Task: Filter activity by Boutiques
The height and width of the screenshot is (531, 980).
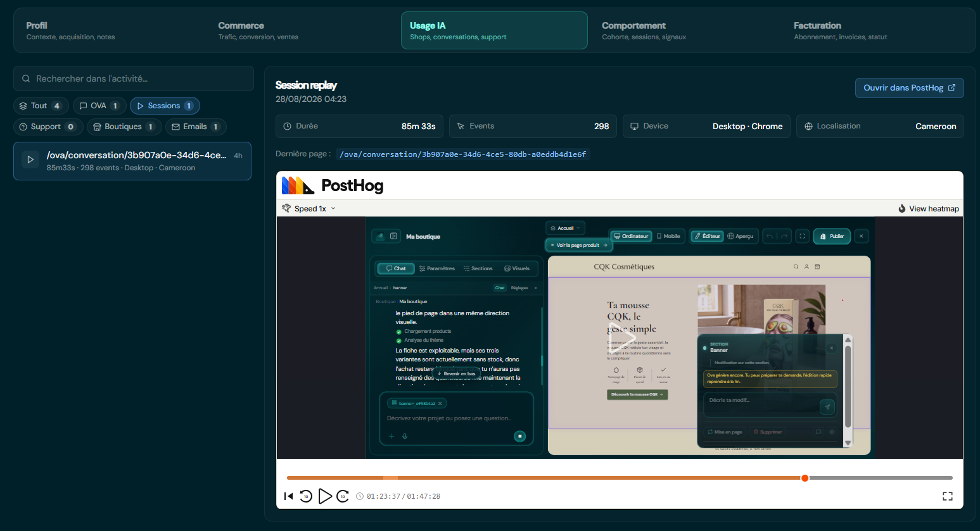Action: (x=125, y=127)
